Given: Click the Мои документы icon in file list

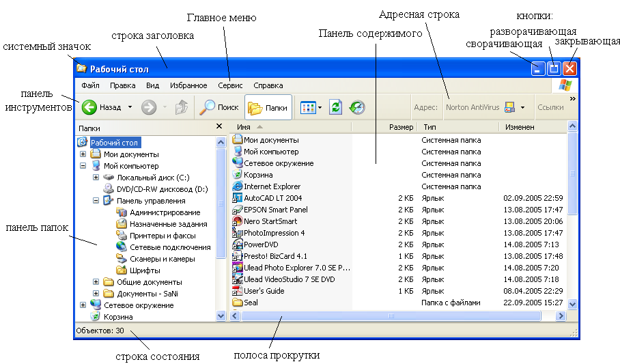Looking at the screenshot, I should (x=237, y=139).
